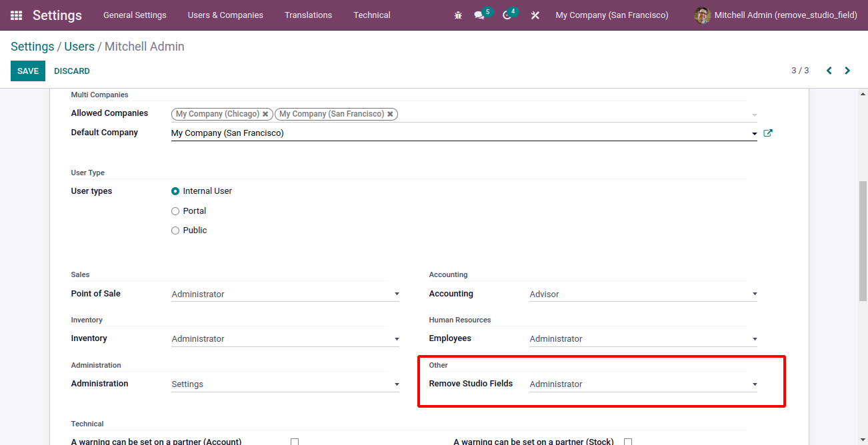Open the debug bug icon menu

[x=458, y=15]
